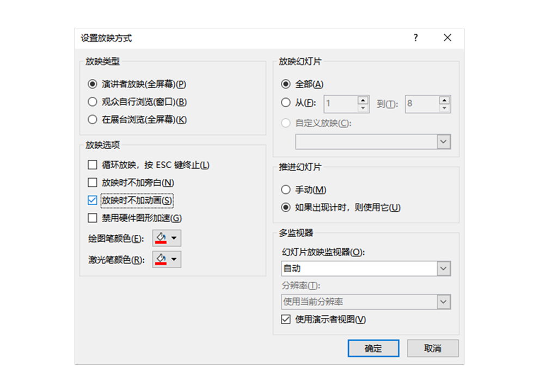Viewport: 539px width, 392px height.
Task: Decrease the 从 start slide number
Action: point(363,108)
